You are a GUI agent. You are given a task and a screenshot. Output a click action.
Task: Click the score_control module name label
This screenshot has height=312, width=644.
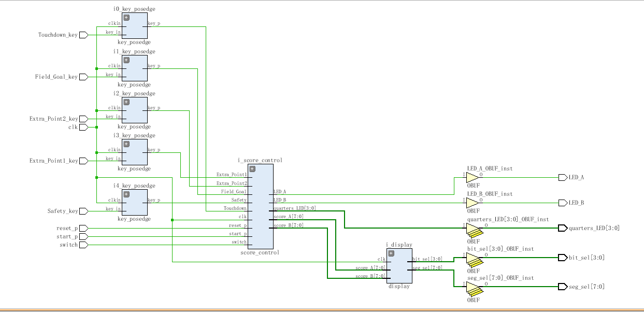click(260, 253)
